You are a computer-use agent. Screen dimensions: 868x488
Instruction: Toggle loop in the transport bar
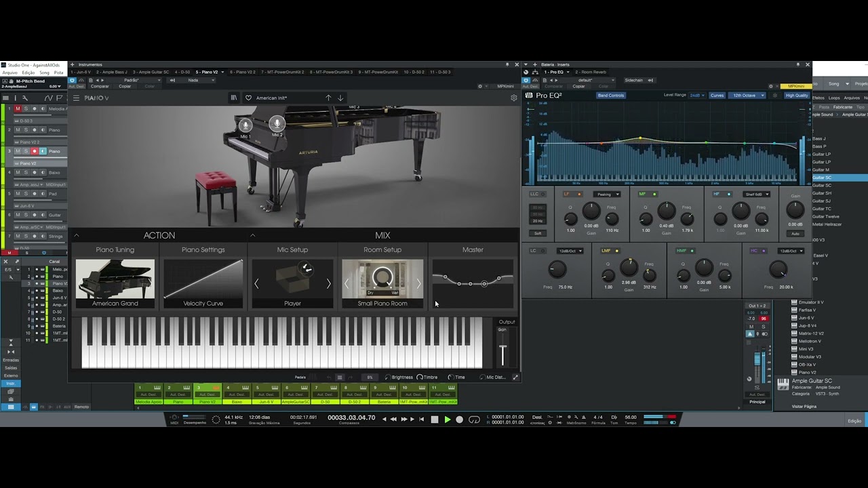475,420
